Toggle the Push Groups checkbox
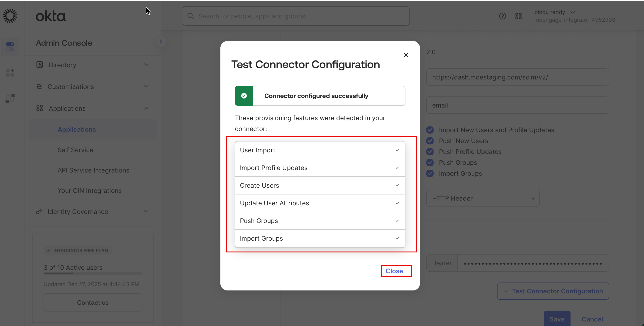This screenshot has height=326, width=644. (430, 163)
